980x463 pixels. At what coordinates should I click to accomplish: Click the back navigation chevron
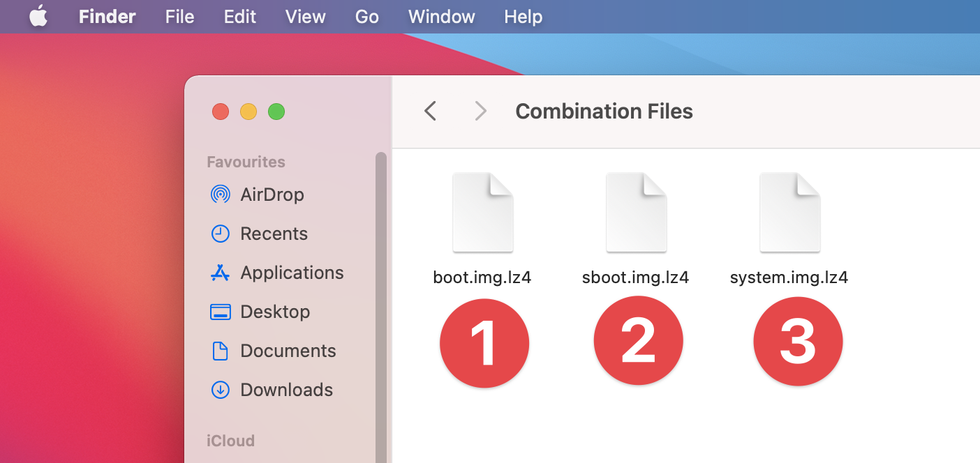431,111
